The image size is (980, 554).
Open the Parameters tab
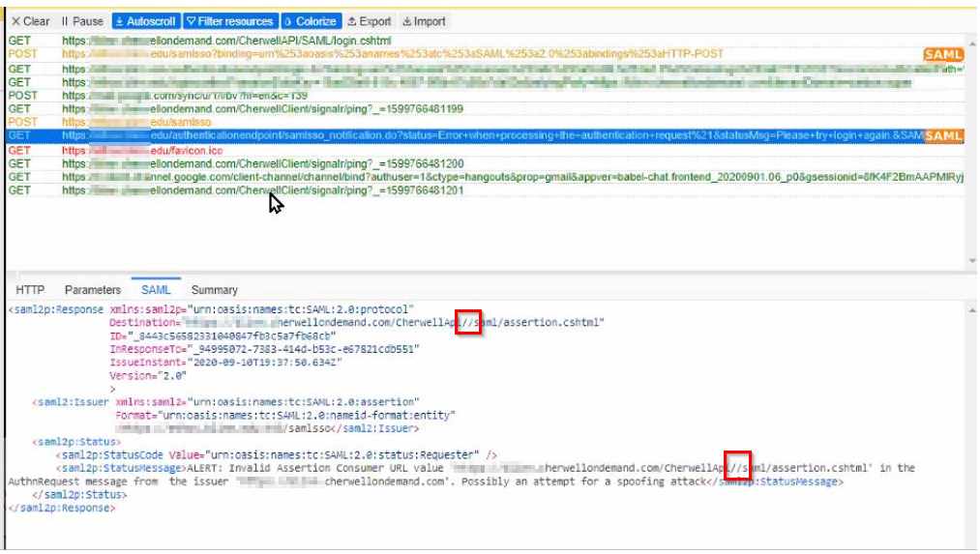[93, 290]
